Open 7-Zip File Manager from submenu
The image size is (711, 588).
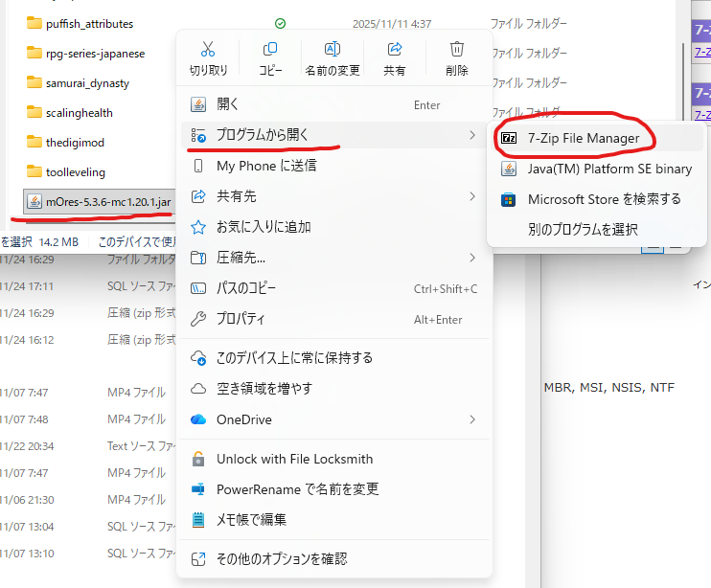pyautogui.click(x=583, y=139)
